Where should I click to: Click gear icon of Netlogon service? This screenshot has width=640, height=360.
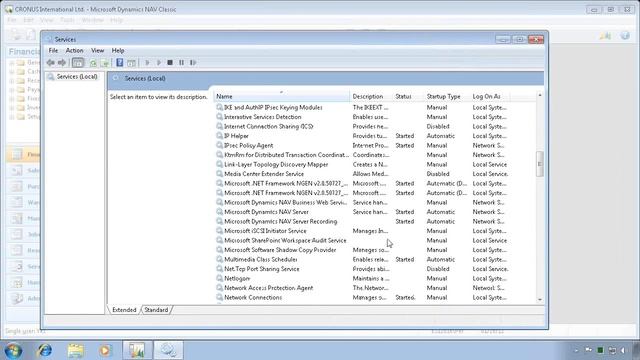(x=220, y=278)
